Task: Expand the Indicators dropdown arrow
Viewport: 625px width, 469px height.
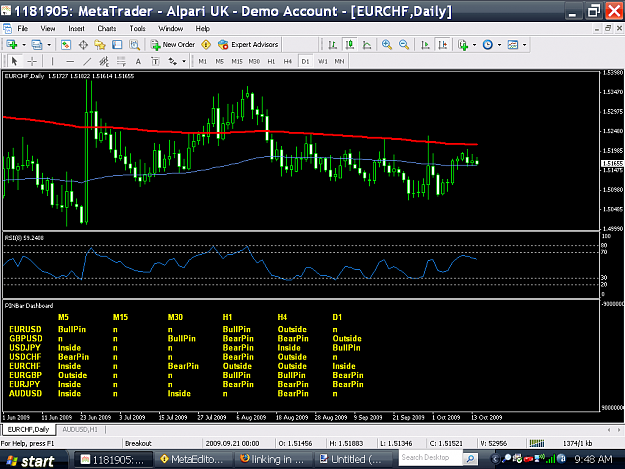Action: [x=474, y=45]
